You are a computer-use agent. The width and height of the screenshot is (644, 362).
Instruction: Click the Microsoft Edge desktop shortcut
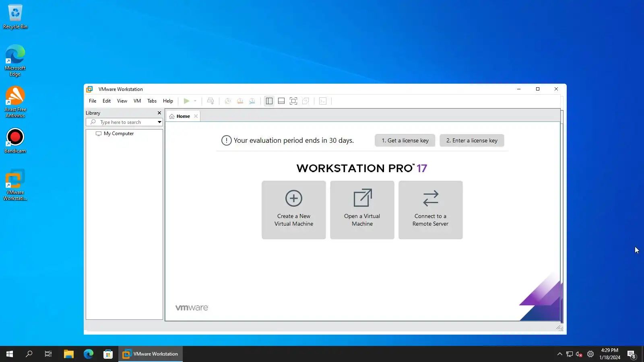[15, 60]
